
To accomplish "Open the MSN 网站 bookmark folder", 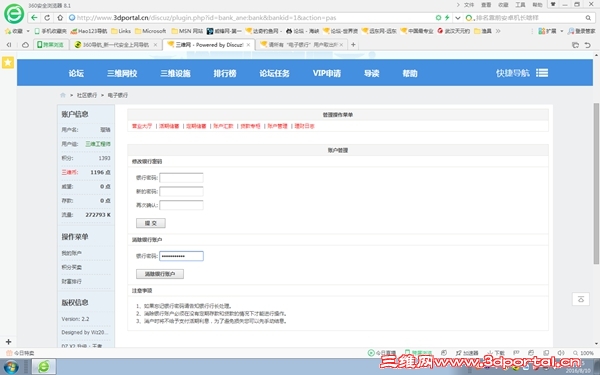I will point(187,31).
